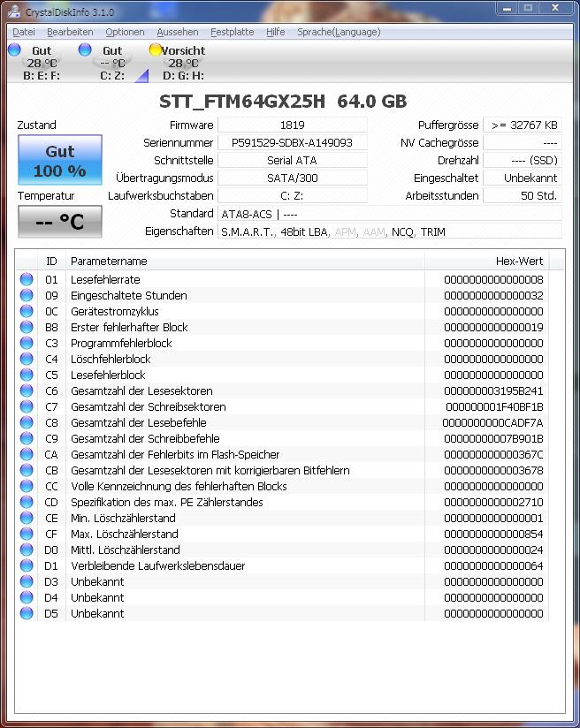
Task: Open the Hilfe menu
Action: point(276,32)
